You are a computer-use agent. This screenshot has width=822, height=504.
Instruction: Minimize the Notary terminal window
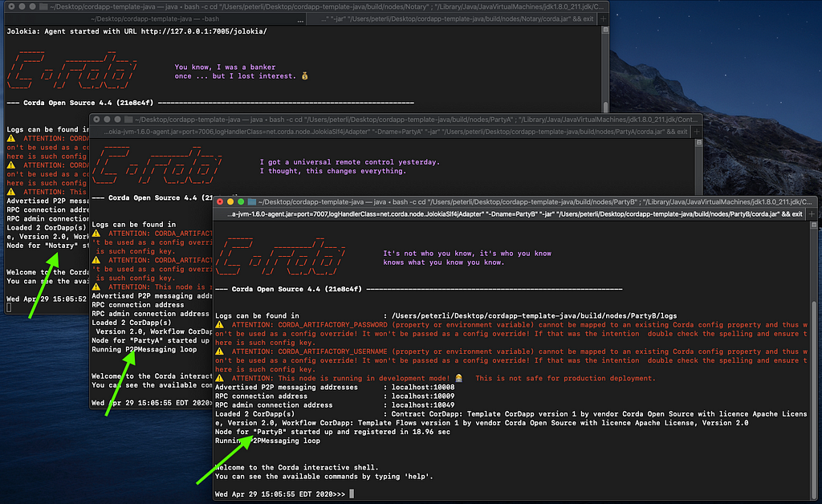[x=22, y=6]
